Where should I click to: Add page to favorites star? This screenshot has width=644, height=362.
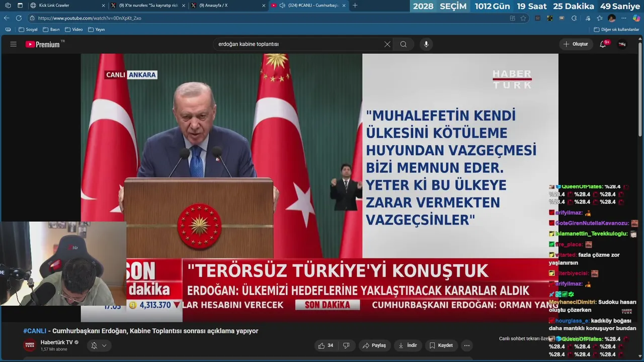[x=523, y=18]
